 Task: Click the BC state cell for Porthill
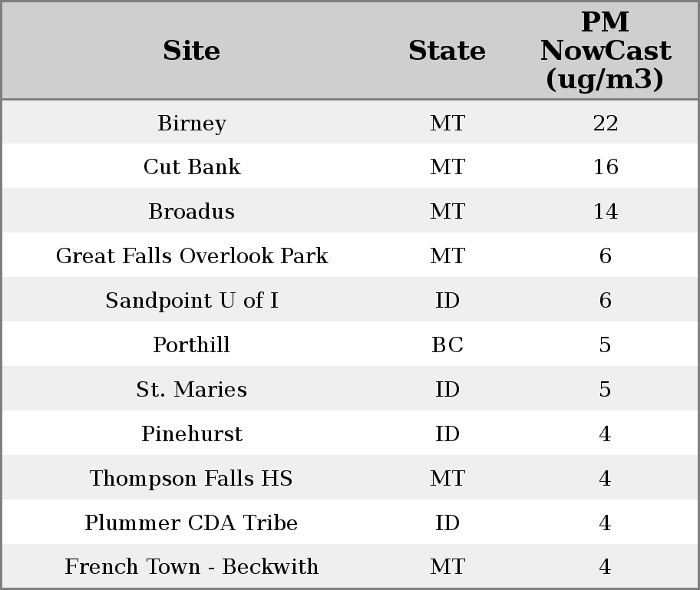click(x=447, y=345)
